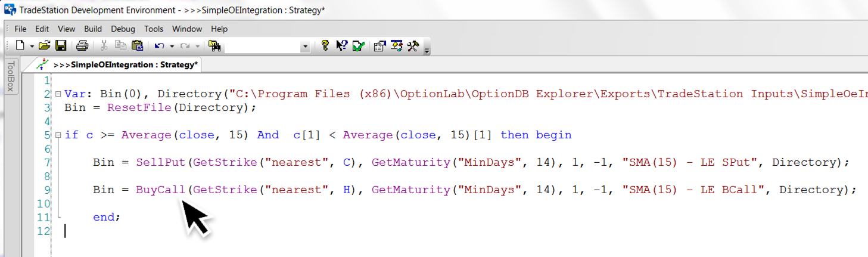Click the Verify checkmark icon
The image size is (868, 257).
[x=358, y=46]
